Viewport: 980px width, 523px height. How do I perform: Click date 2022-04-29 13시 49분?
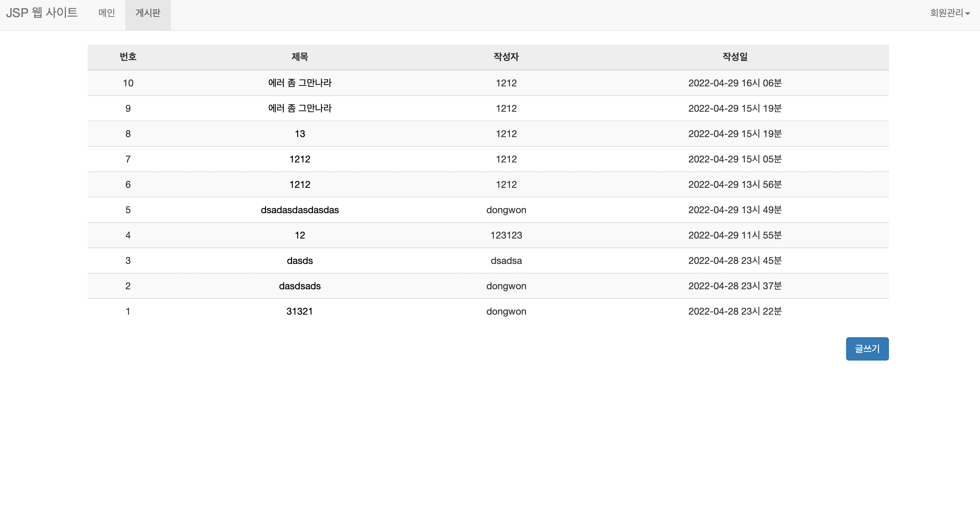(735, 210)
